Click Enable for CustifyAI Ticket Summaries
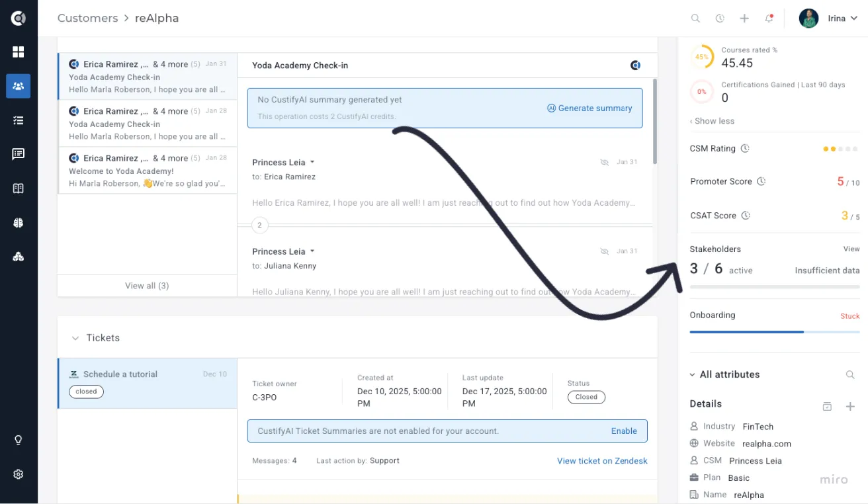Screen dimensions: 868x504 tap(624, 431)
